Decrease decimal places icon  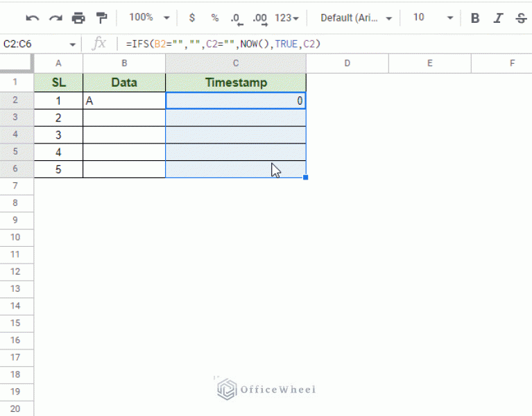click(x=237, y=18)
